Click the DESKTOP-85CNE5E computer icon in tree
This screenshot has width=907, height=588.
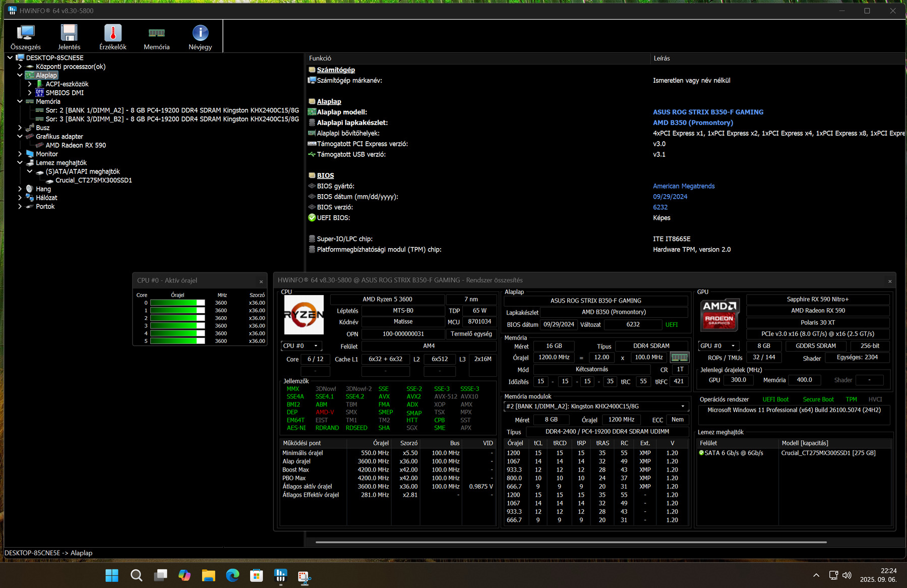(20, 58)
